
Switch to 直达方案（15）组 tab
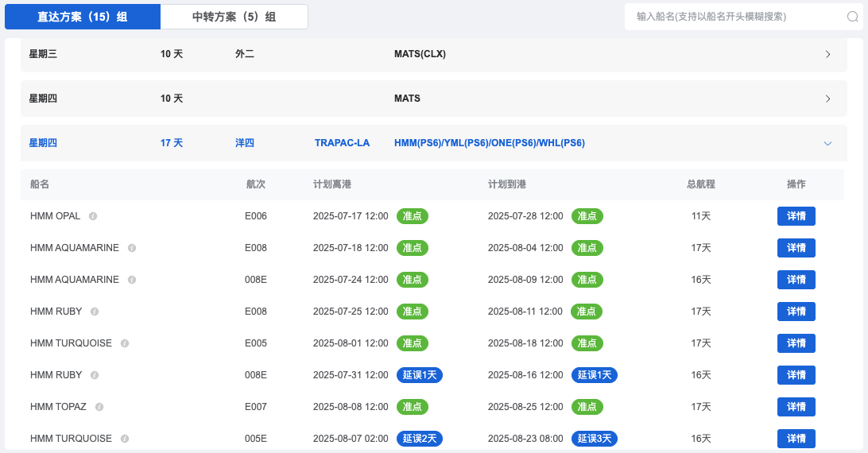[83, 17]
